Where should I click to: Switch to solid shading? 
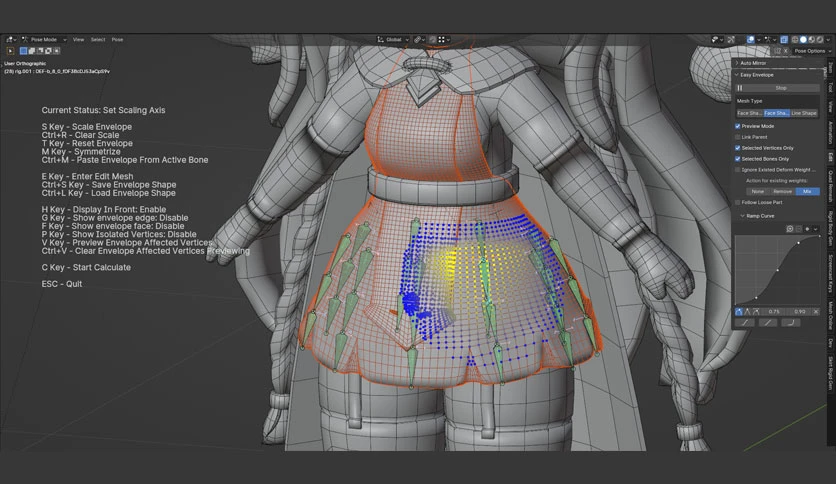pos(803,40)
